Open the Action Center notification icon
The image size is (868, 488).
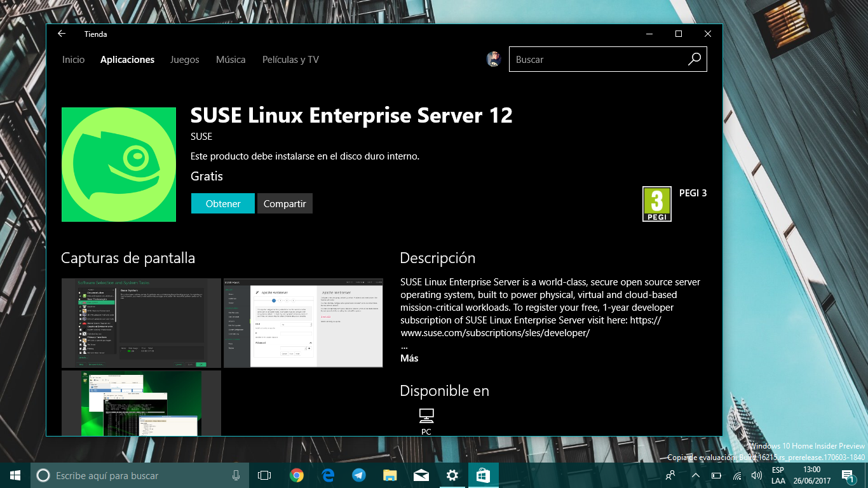(x=848, y=475)
